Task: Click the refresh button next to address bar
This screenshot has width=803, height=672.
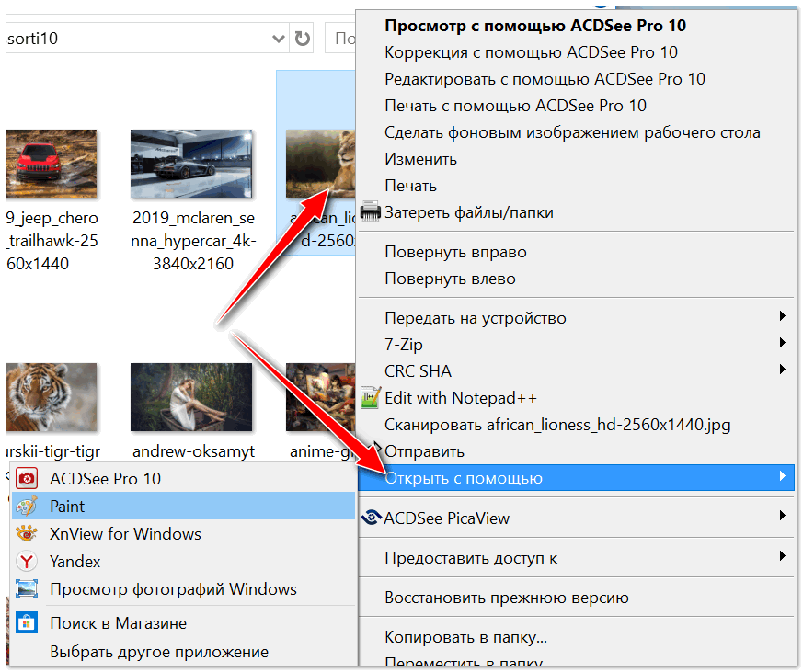Action: [x=302, y=39]
